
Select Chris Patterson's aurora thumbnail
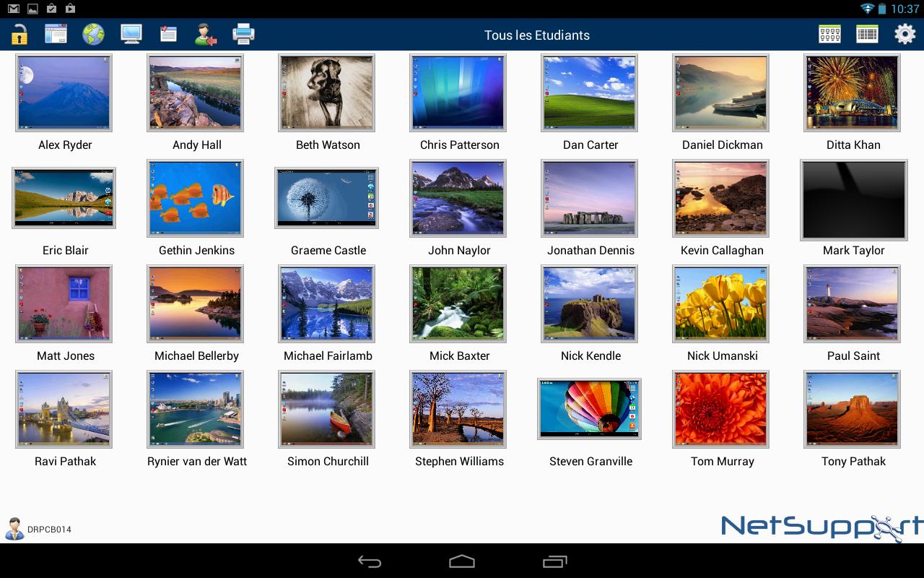click(458, 92)
